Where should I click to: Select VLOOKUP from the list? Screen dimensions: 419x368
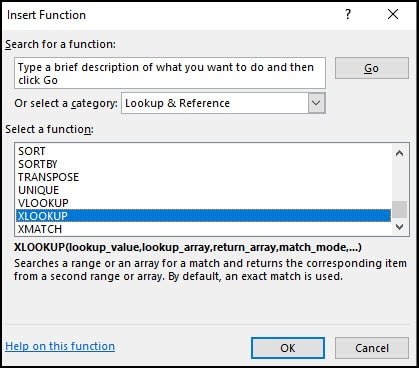[x=204, y=203]
